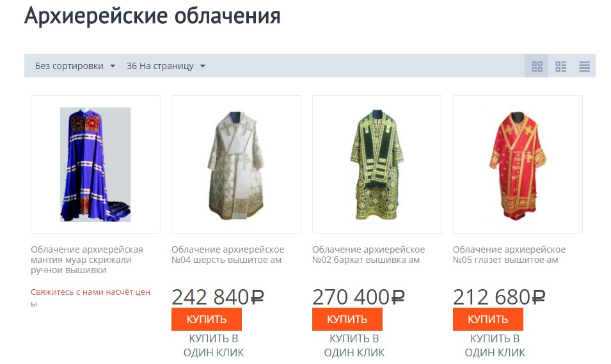Image resolution: width=611 pixels, height=364 pixels.
Task: Click the arrow next to 'Без сортировки'
Action: 113,67
